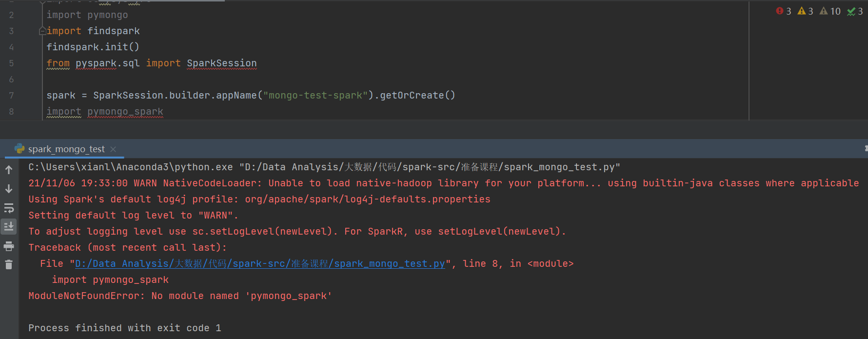868x339 pixels.
Task: Click 'Process finished with exit code 1' text
Action: (x=125, y=328)
